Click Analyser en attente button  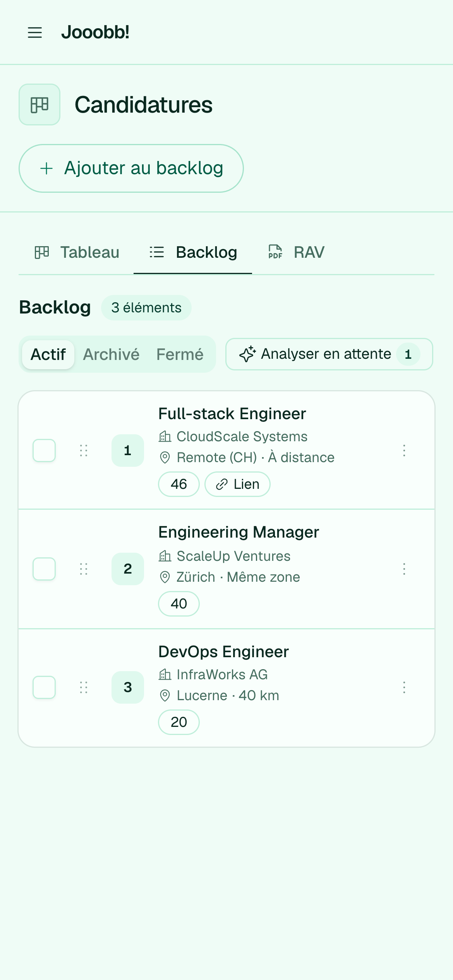(329, 354)
